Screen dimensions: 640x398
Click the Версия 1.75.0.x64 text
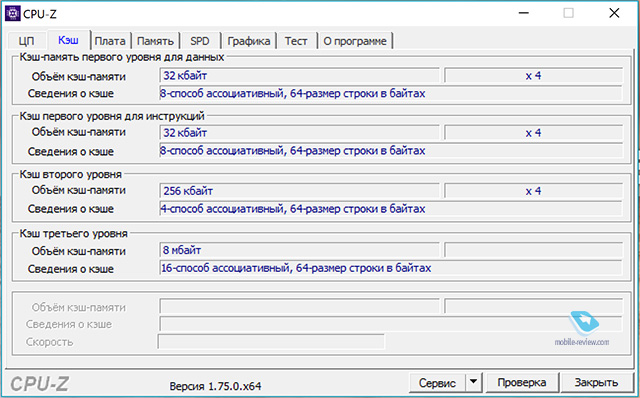[215, 386]
